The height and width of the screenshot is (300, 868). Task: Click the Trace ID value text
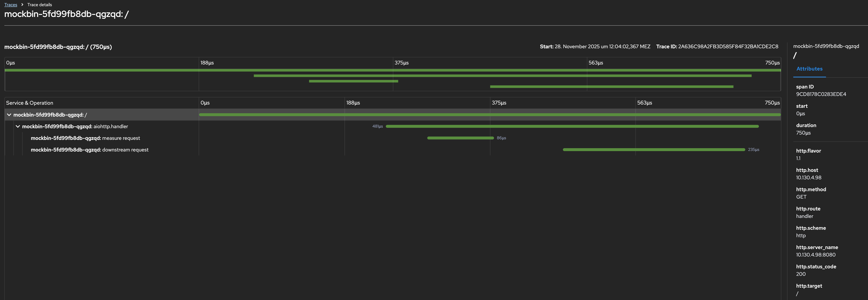click(728, 47)
